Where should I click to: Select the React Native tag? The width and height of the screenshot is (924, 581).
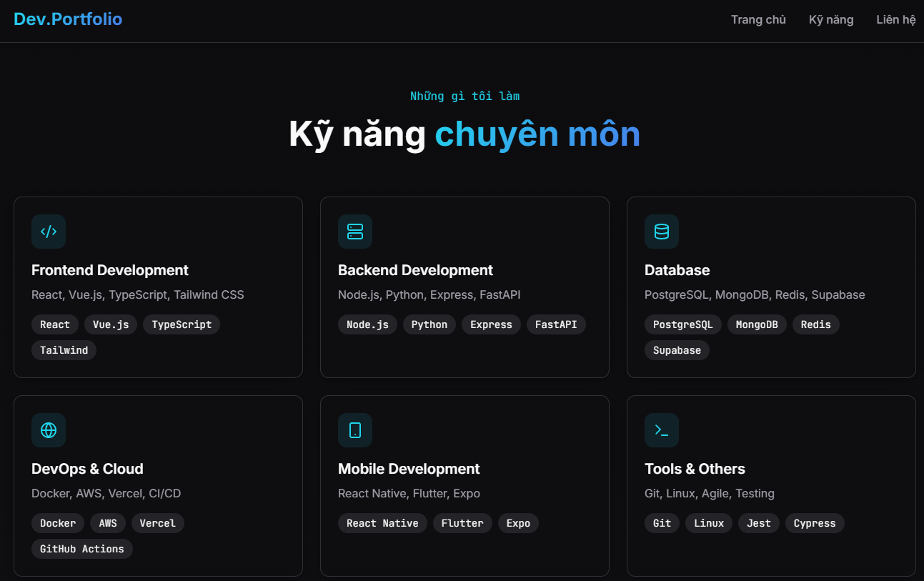pyautogui.click(x=382, y=522)
